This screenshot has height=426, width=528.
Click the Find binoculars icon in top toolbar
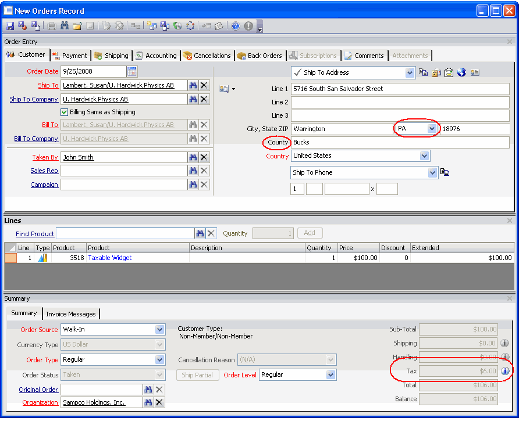point(64,26)
